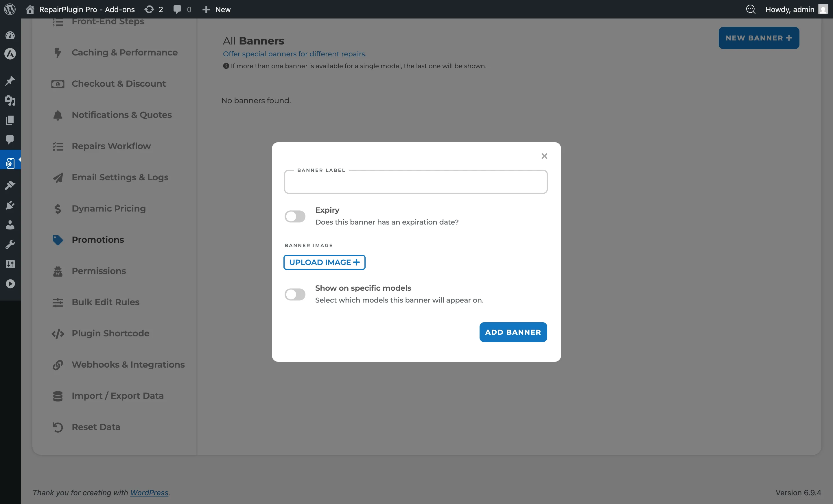Screen dimensions: 833x504
Task: Click the Promotions tag icon
Action: (58, 240)
